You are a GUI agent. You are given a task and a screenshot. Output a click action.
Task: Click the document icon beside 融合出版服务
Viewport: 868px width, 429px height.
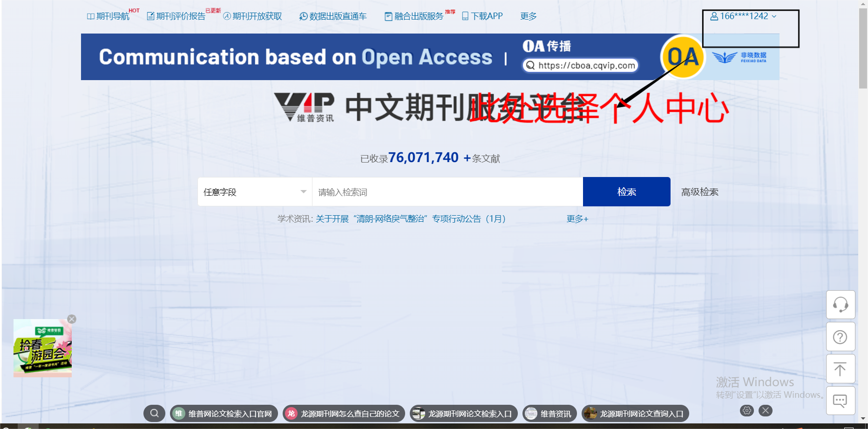pos(388,16)
